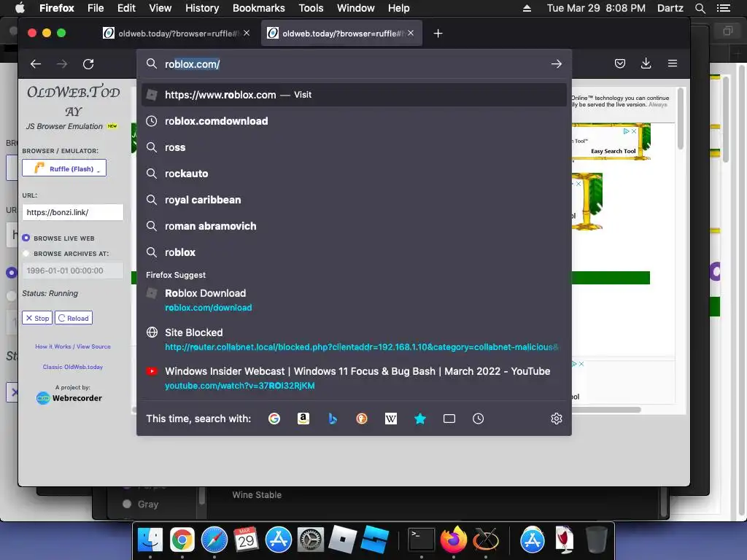Choose the roblox search suggestion
This screenshot has height=560, width=747.
point(354,252)
